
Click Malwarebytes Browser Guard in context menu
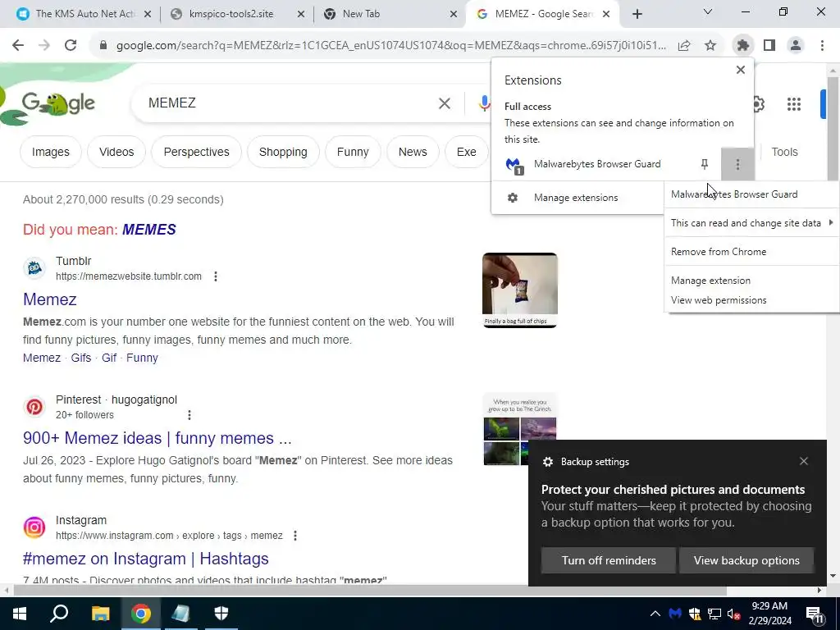[x=751, y=194]
